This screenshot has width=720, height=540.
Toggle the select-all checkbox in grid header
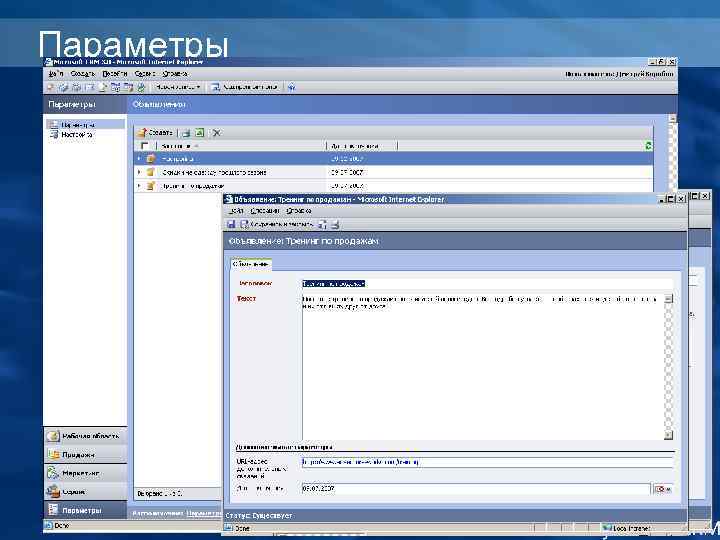click(145, 146)
